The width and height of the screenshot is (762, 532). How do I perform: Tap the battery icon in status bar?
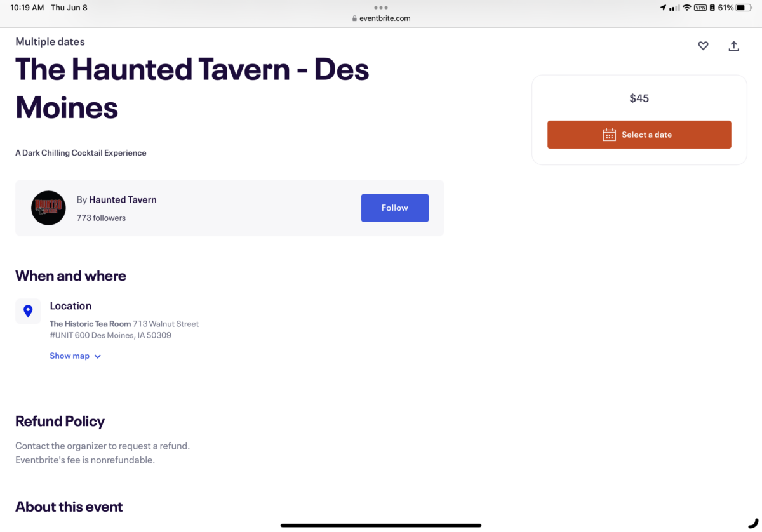pyautogui.click(x=744, y=8)
